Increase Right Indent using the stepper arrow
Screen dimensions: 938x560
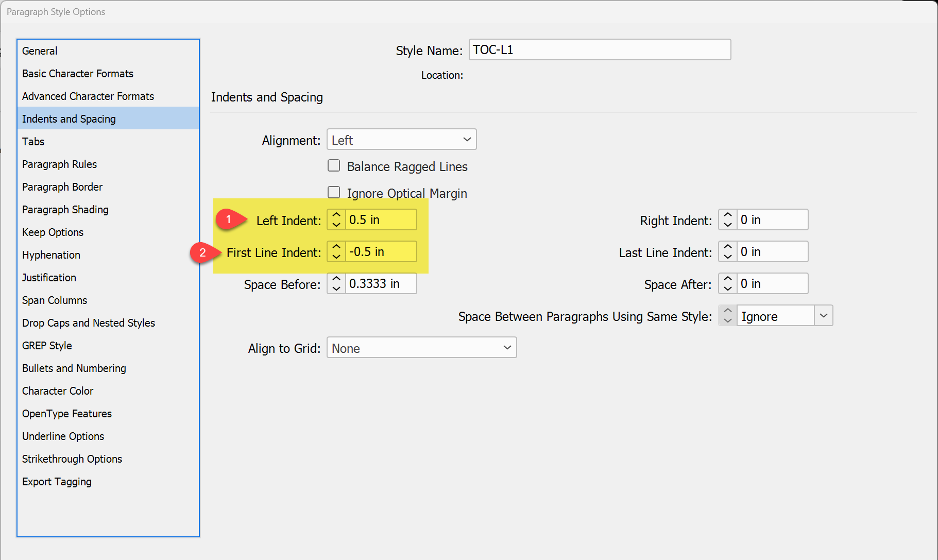pyautogui.click(x=727, y=215)
